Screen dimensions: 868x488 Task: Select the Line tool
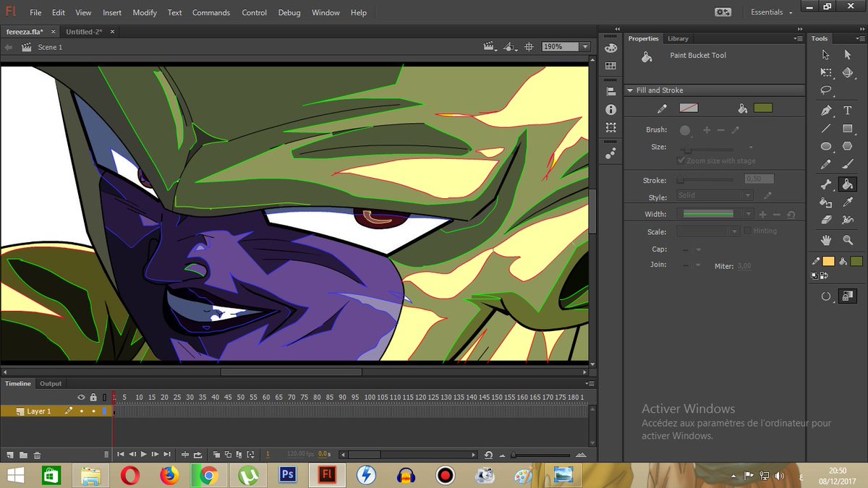tap(826, 129)
